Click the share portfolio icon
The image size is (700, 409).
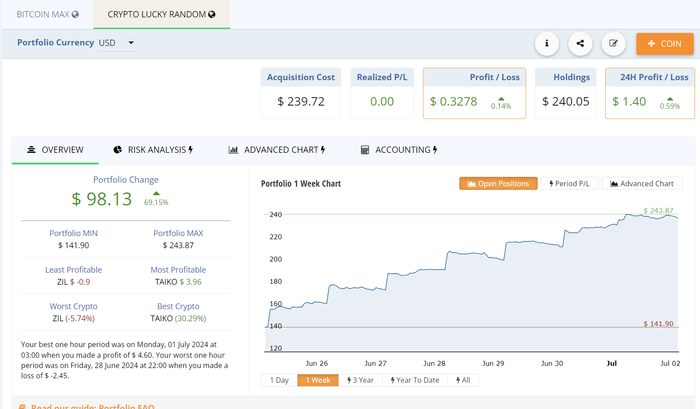(x=580, y=43)
